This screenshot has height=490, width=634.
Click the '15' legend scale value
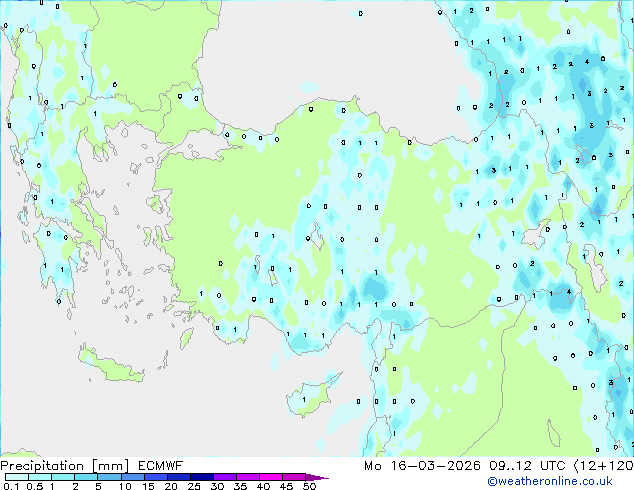point(148,486)
